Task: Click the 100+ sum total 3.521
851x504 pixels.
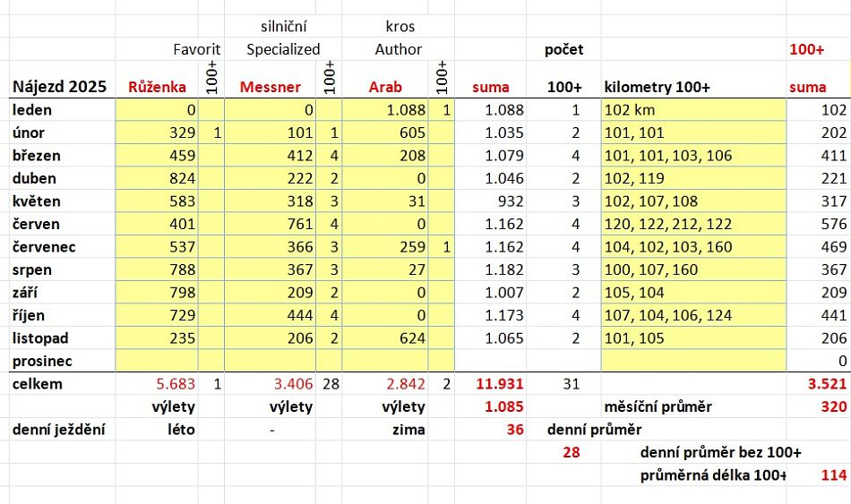Action: click(818, 384)
